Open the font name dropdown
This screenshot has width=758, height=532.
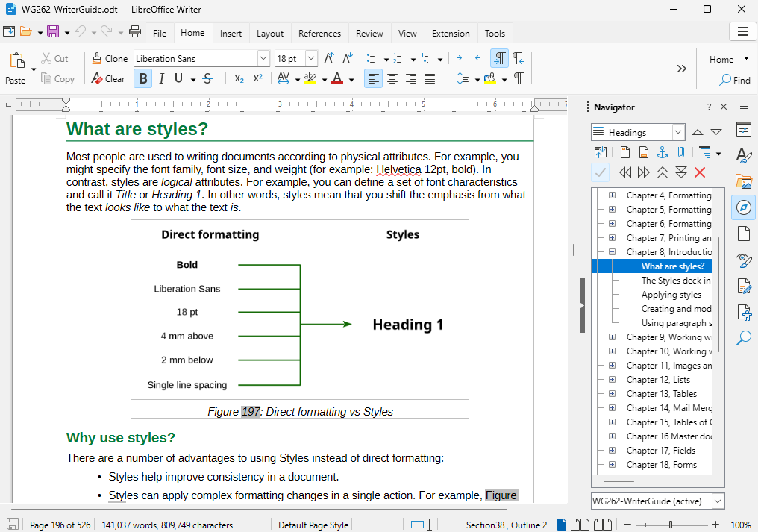[263, 58]
